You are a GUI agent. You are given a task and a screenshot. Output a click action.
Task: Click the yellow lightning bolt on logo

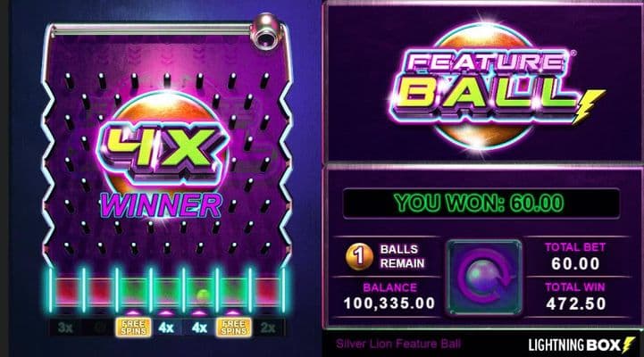(589, 107)
